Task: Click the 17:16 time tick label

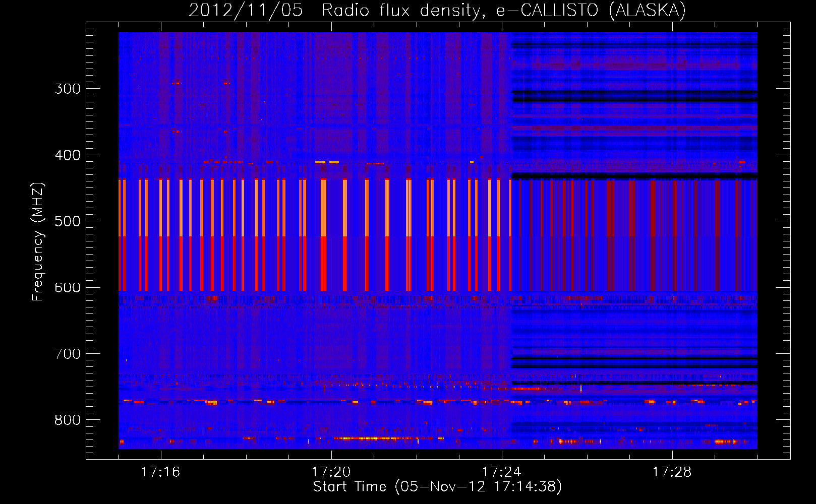Action: click(160, 472)
